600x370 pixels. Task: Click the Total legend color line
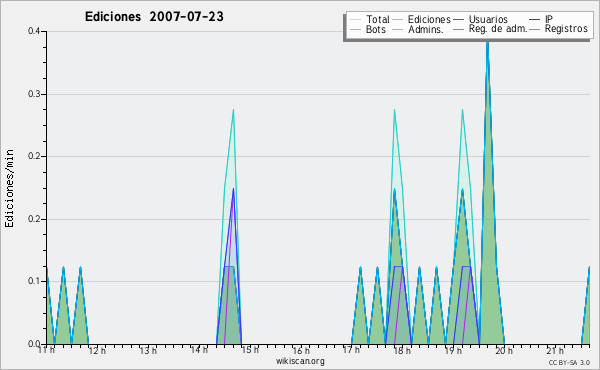coord(355,20)
